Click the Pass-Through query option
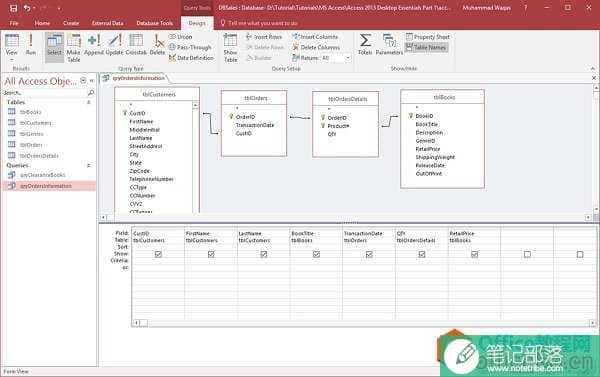This screenshot has height=377, width=600. (x=190, y=47)
